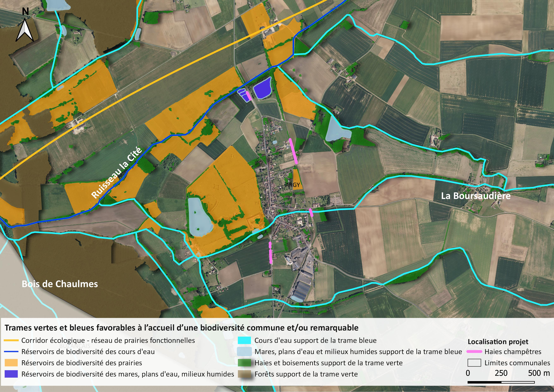Viewport: 554px width, 392px height.
Task: Click the light-blue mares legend swatch
Action: pyautogui.click(x=244, y=352)
